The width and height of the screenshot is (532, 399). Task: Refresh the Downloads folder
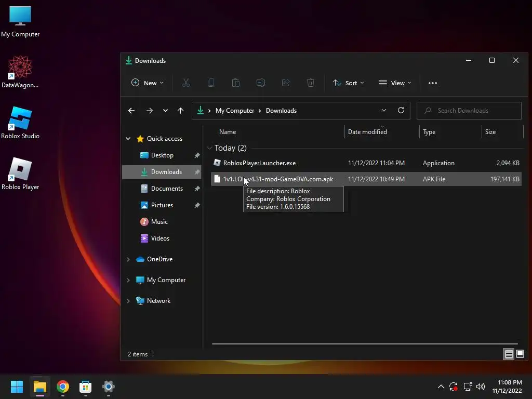401,110
